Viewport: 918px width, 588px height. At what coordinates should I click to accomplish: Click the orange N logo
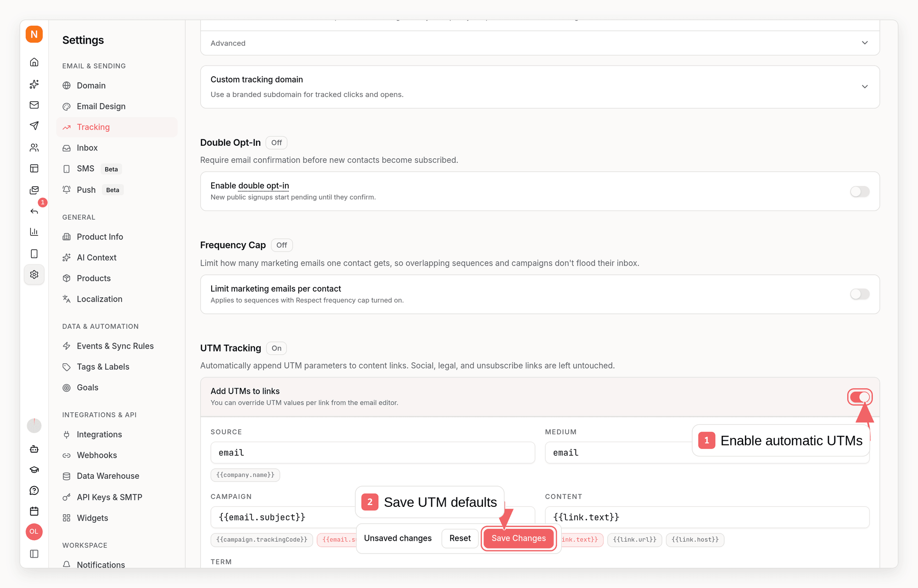coord(34,34)
